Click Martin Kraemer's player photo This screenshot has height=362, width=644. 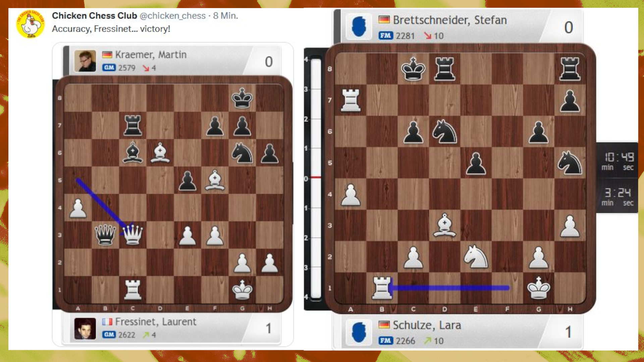[x=85, y=61]
